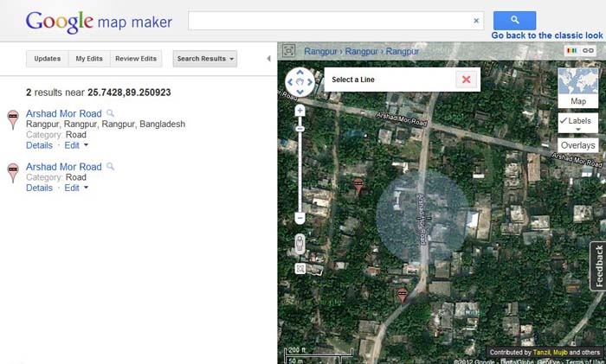Click the fullscreen map icon beside Rangpur breadcrumb
Image resolution: width=606 pixels, height=364 pixels.
(x=288, y=51)
